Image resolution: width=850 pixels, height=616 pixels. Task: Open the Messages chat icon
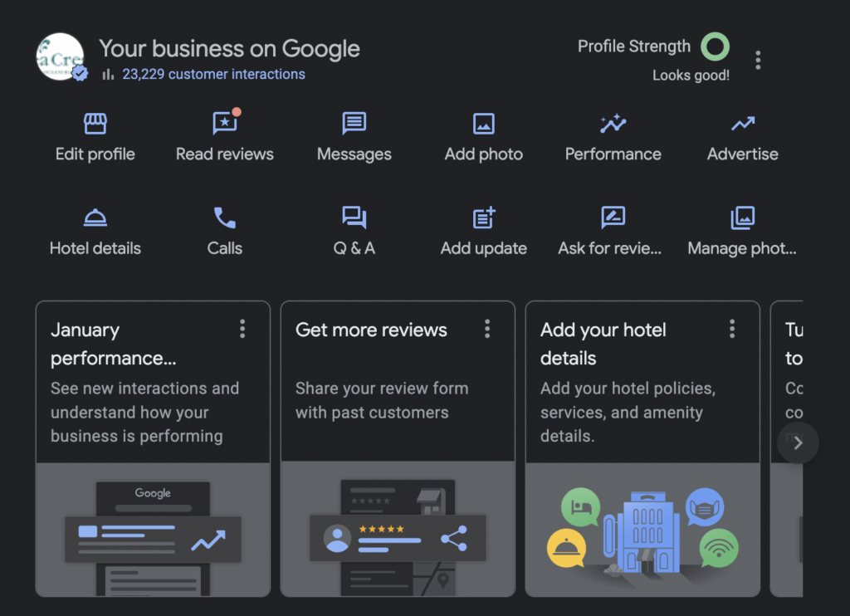click(354, 124)
